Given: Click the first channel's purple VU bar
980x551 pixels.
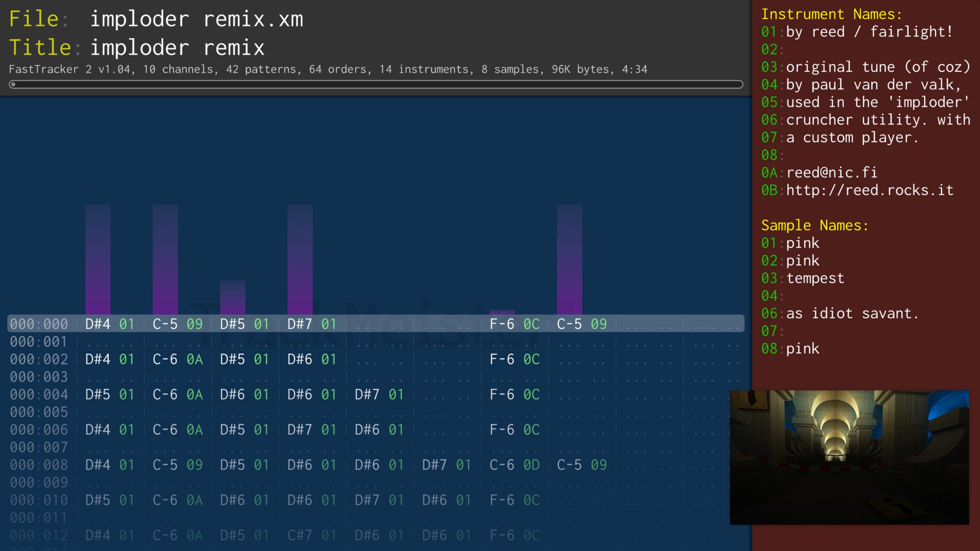Looking at the screenshot, I should point(98,259).
